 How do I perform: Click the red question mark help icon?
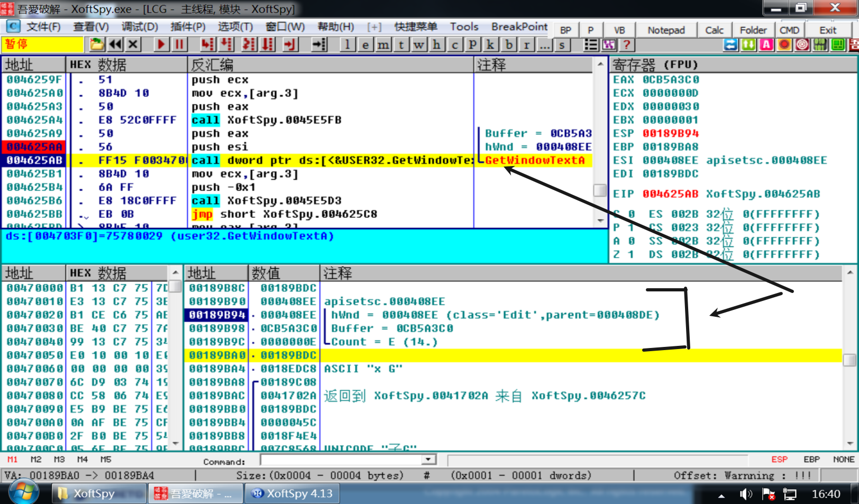627,45
